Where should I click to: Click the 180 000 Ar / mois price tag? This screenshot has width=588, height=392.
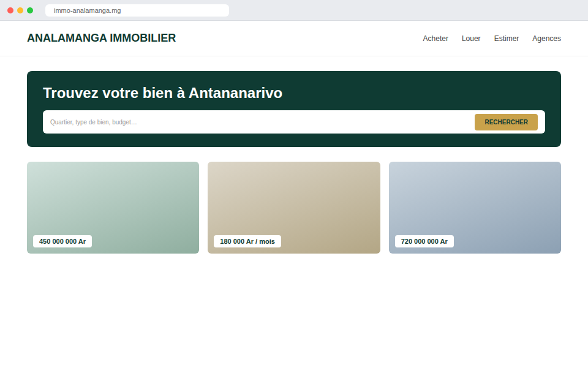tap(247, 241)
